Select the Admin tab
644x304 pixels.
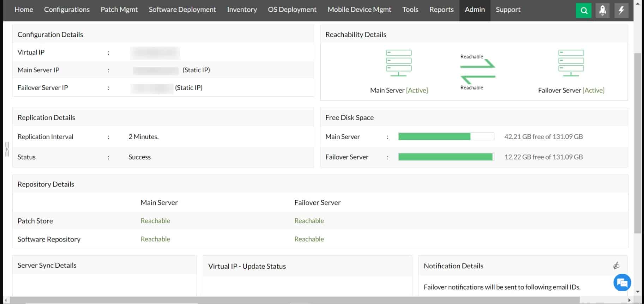pyautogui.click(x=475, y=10)
